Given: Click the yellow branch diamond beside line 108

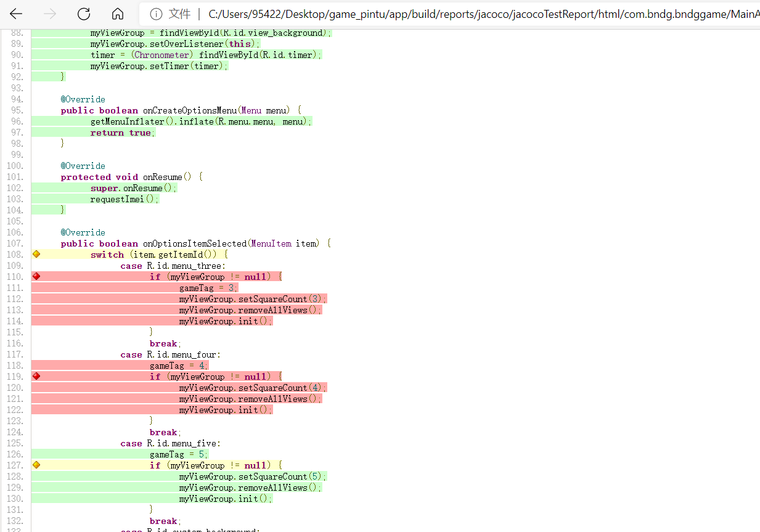Looking at the screenshot, I should pos(36,254).
